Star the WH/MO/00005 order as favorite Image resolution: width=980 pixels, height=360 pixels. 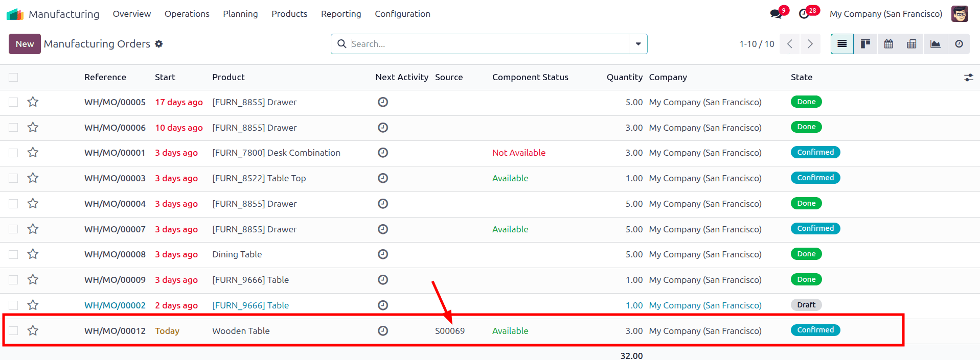pos(33,102)
